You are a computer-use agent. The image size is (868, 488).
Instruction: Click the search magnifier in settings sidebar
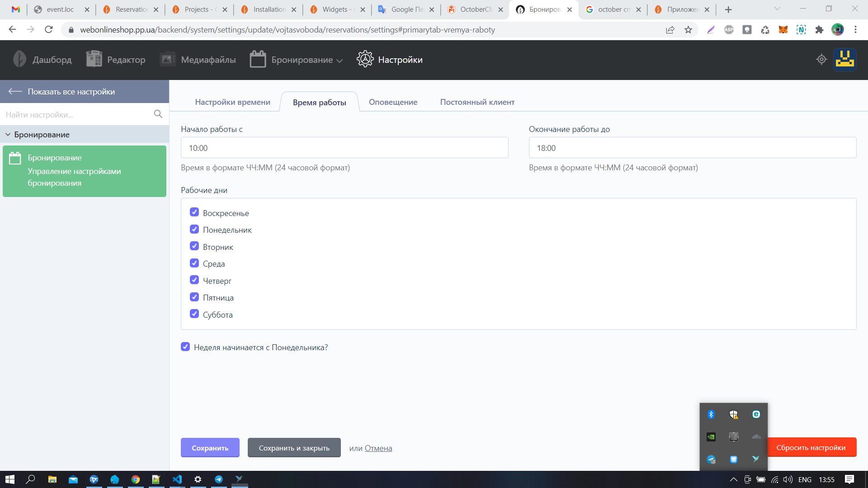coord(158,114)
